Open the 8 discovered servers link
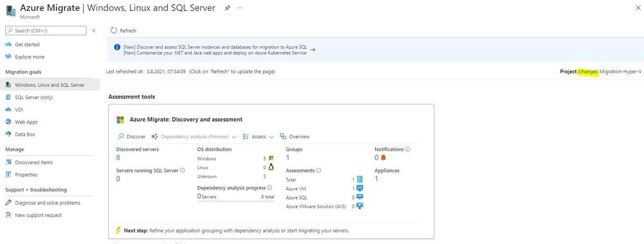Image resolution: width=644 pixels, height=244 pixels. 118,158
